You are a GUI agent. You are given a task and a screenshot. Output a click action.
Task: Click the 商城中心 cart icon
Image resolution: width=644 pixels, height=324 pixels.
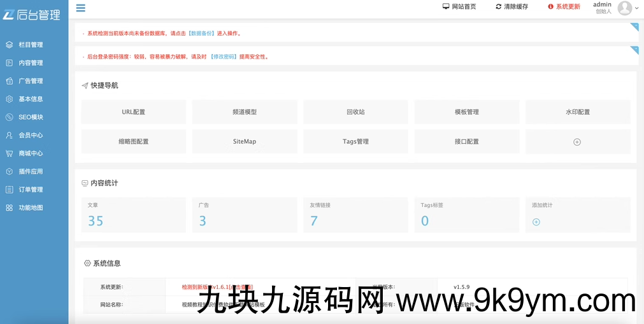[9, 153]
